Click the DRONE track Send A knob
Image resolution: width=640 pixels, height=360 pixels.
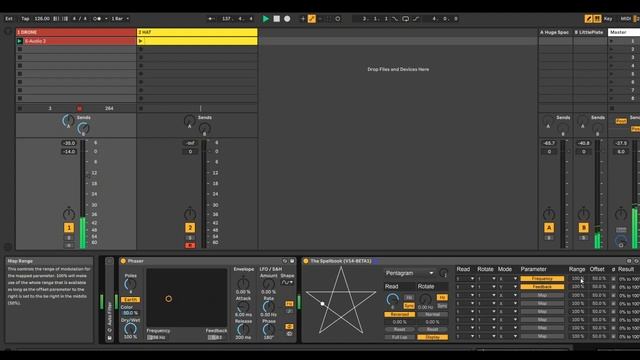[68, 121]
